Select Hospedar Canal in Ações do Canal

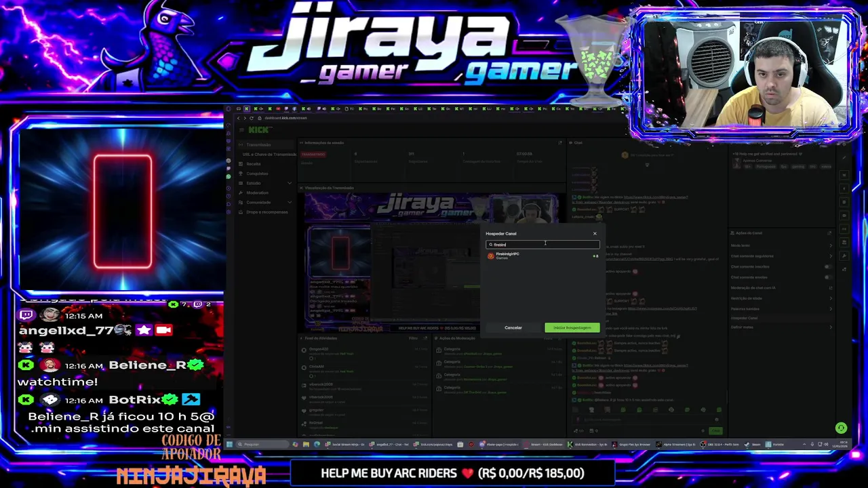click(780, 318)
